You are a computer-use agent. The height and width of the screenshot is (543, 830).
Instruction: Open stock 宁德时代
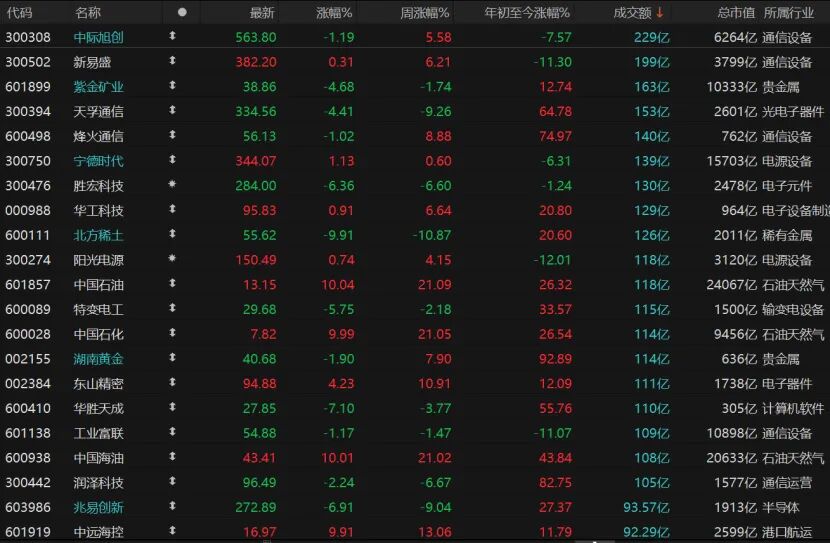tap(98, 161)
